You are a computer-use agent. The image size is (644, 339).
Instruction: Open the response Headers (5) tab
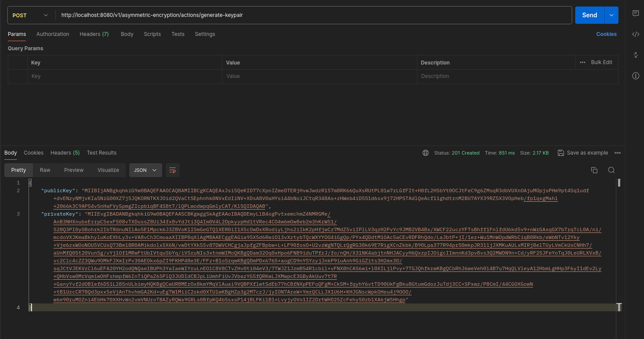pyautogui.click(x=65, y=153)
